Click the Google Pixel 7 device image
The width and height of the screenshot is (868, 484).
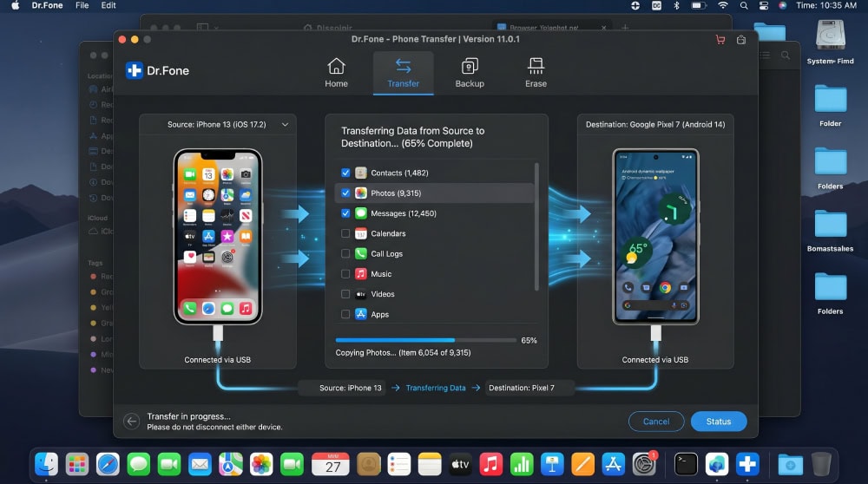[x=655, y=236]
